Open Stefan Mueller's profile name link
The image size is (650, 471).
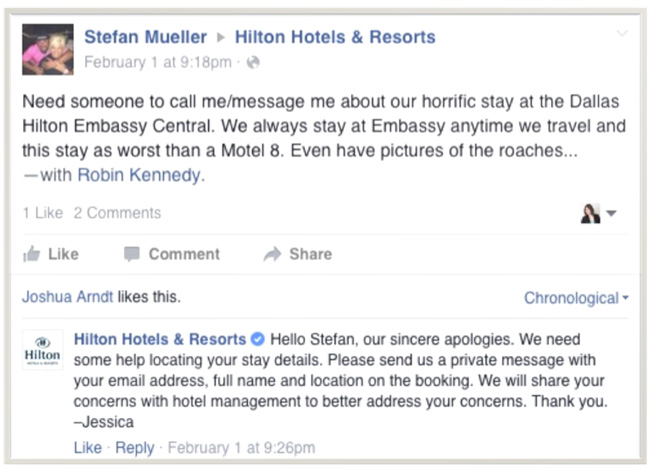[x=145, y=37]
